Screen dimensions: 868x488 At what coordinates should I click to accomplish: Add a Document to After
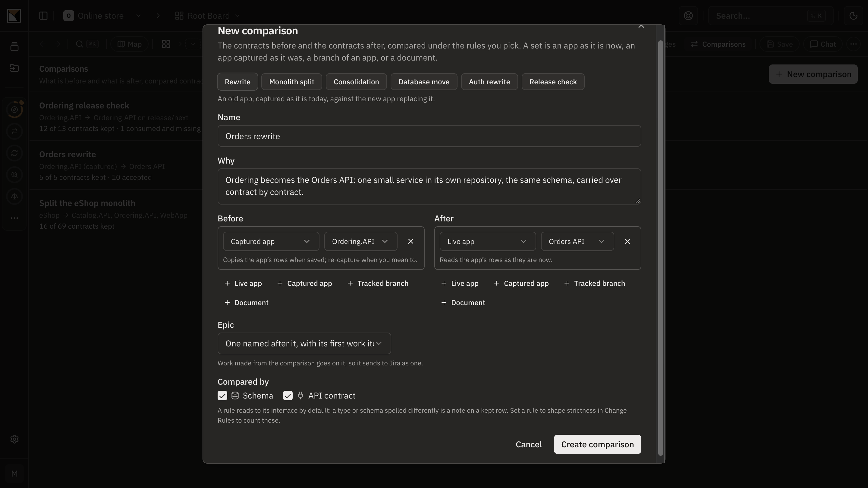click(463, 303)
